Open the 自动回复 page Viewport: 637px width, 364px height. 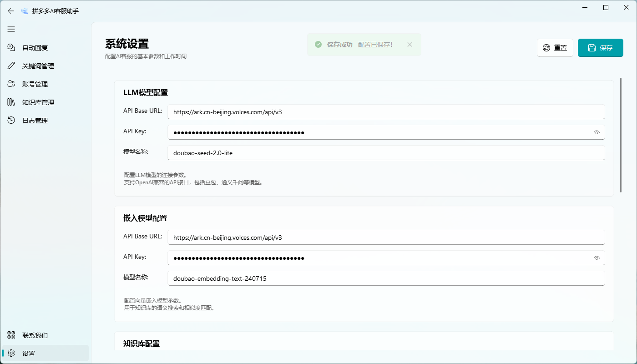[x=45, y=47]
